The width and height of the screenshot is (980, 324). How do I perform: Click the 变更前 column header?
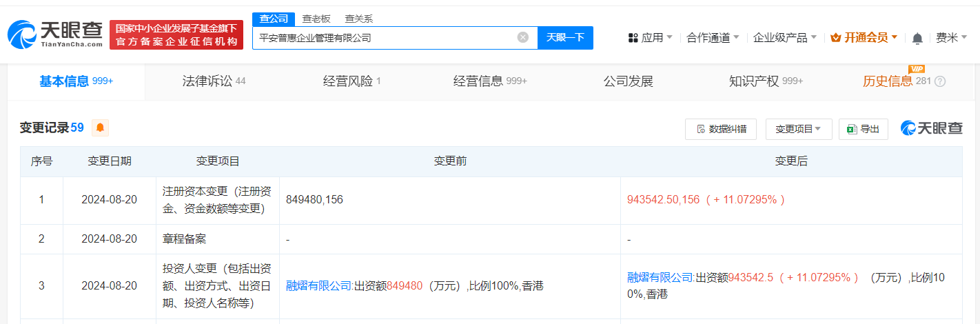click(x=450, y=161)
